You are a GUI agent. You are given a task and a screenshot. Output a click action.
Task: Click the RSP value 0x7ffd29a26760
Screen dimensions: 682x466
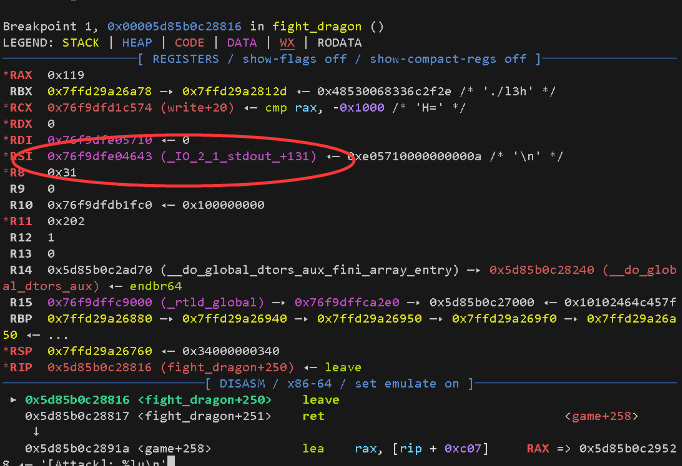point(100,351)
